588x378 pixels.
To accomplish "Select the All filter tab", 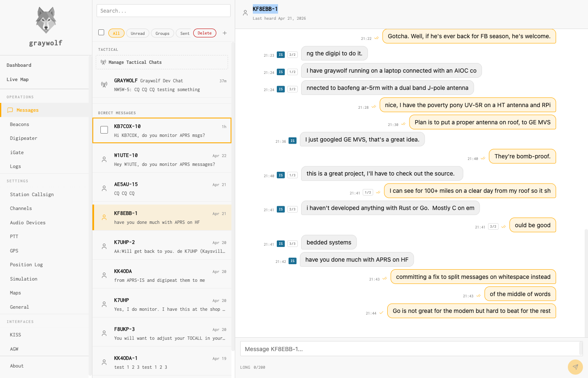I will [116, 33].
